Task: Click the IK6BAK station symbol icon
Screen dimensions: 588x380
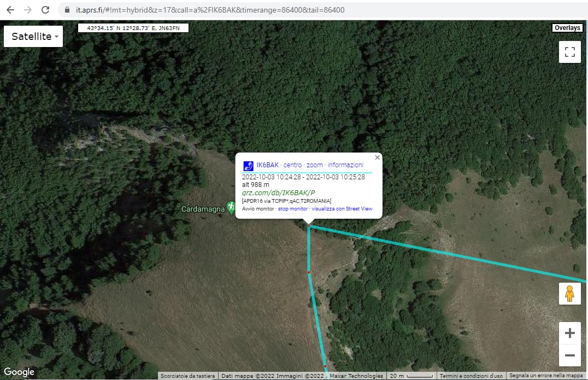Action: click(x=248, y=166)
